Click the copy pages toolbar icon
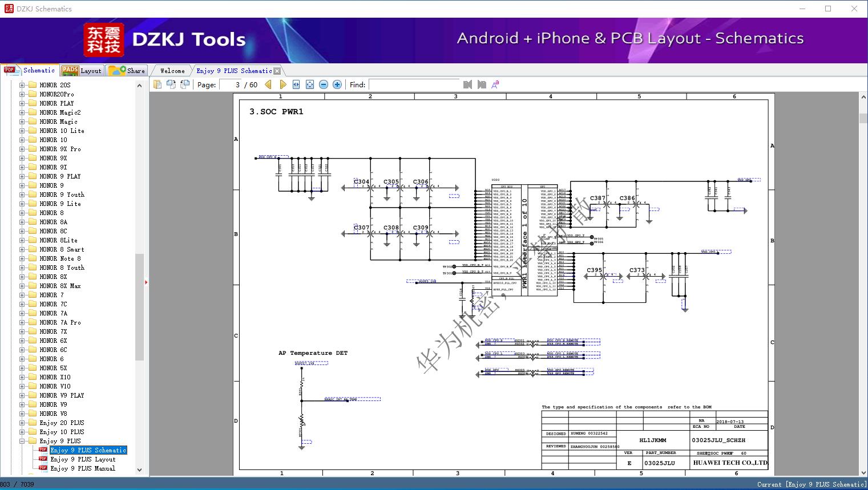 point(158,84)
